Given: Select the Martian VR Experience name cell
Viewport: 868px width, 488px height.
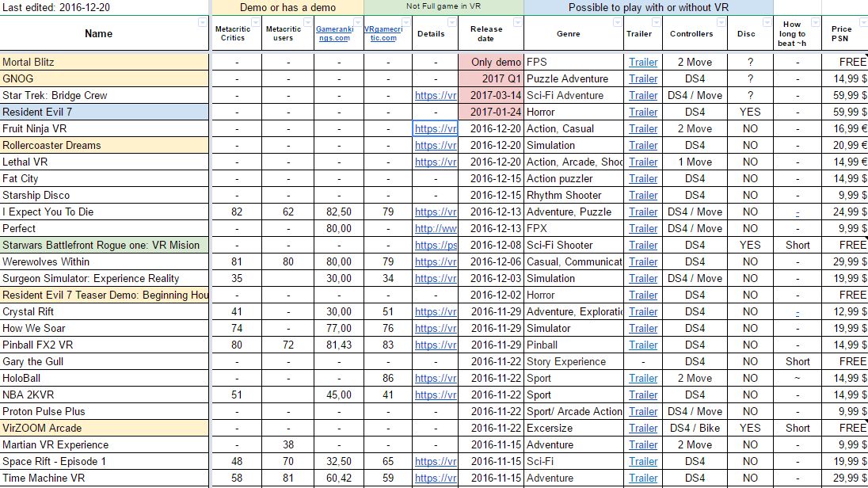Looking at the screenshot, I should [x=105, y=444].
